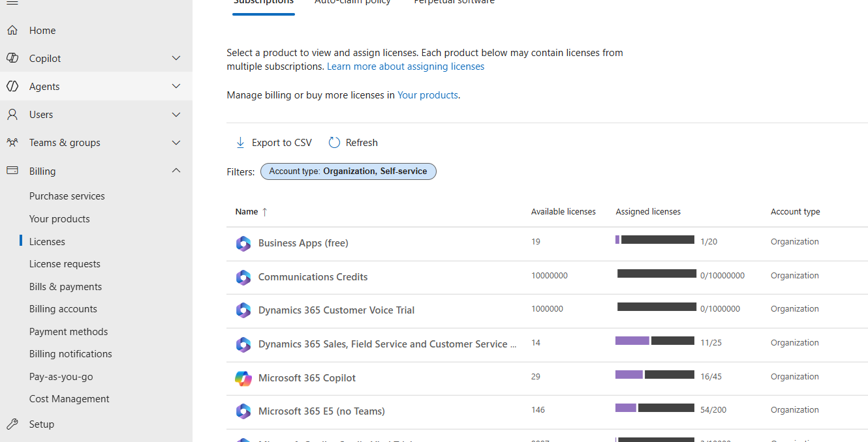Click the Microsoft 365 E5 54/200 usage bar
This screenshot has width=868, height=442.
coord(655,408)
